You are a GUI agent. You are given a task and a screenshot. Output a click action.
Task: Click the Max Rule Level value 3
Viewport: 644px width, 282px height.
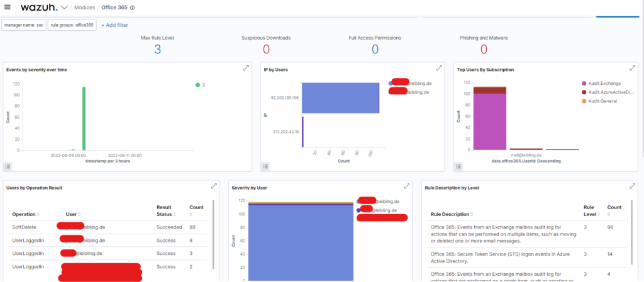point(158,50)
